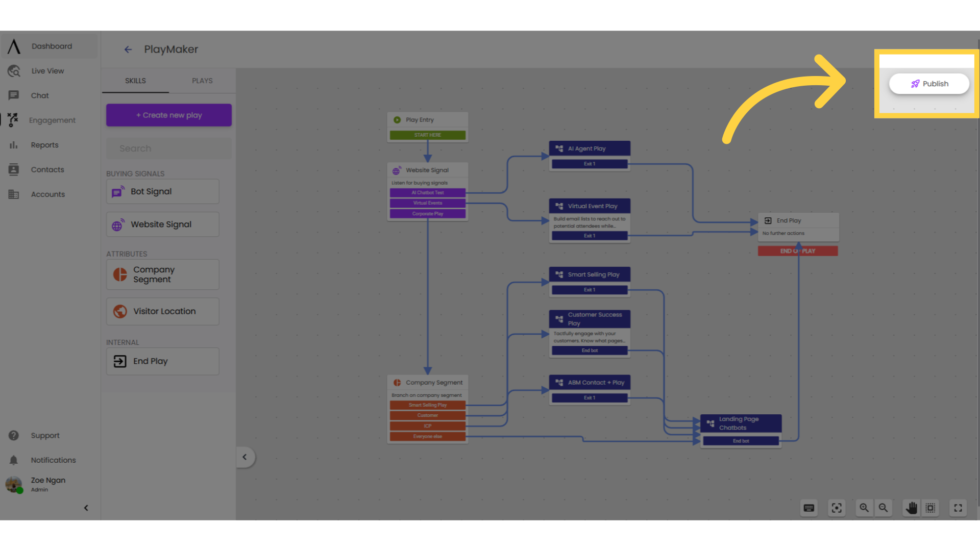The image size is (980, 551).
Task: Select the Reports sidebar icon
Action: pos(13,144)
